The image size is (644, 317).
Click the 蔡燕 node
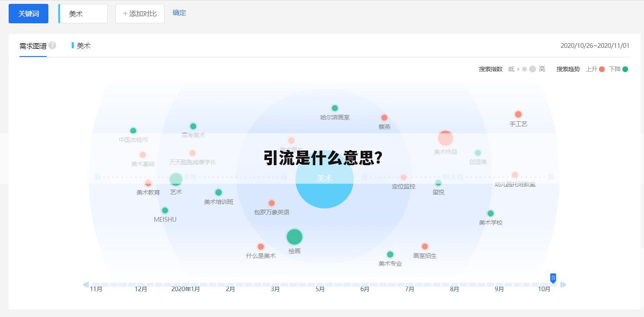coord(384,118)
